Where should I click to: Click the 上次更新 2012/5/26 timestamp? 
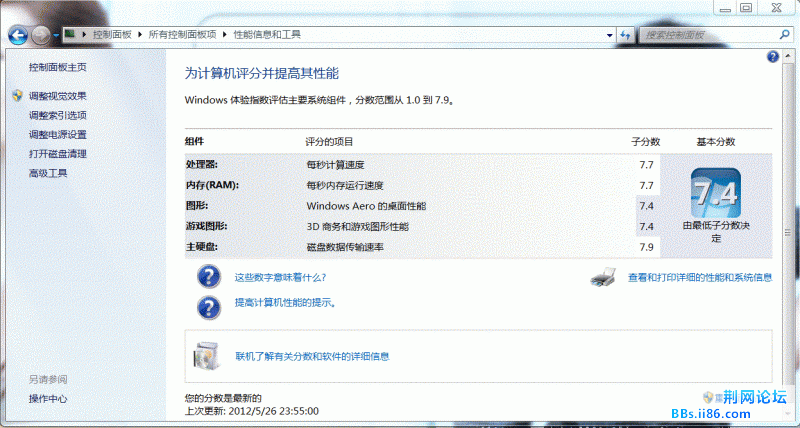(252, 411)
